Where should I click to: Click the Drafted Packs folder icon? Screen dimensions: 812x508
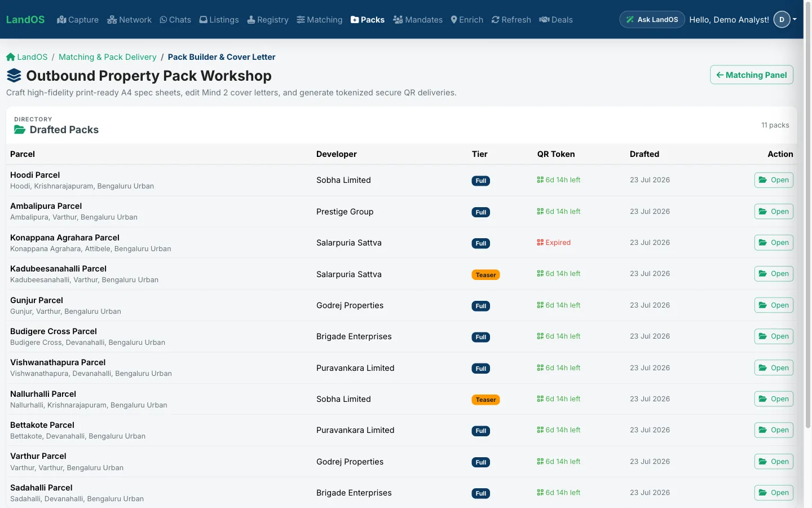click(x=20, y=130)
